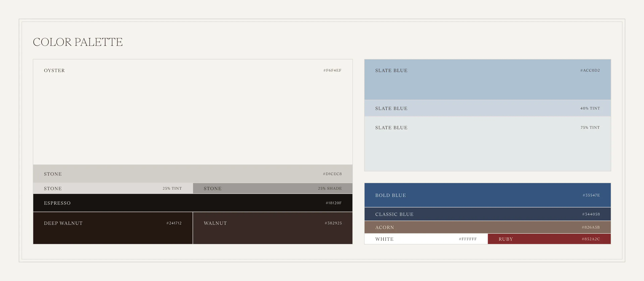The height and width of the screenshot is (281, 644).
Task: Choose the Acorn color swatch
Action: [488, 227]
